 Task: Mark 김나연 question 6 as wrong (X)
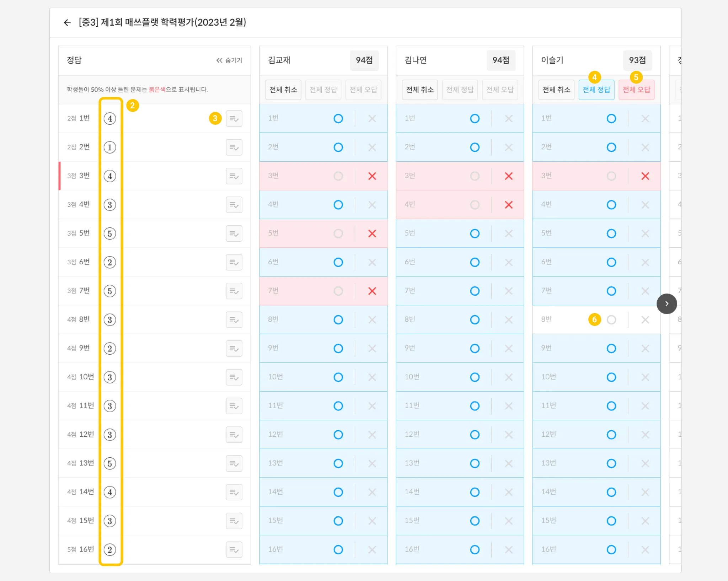508,263
